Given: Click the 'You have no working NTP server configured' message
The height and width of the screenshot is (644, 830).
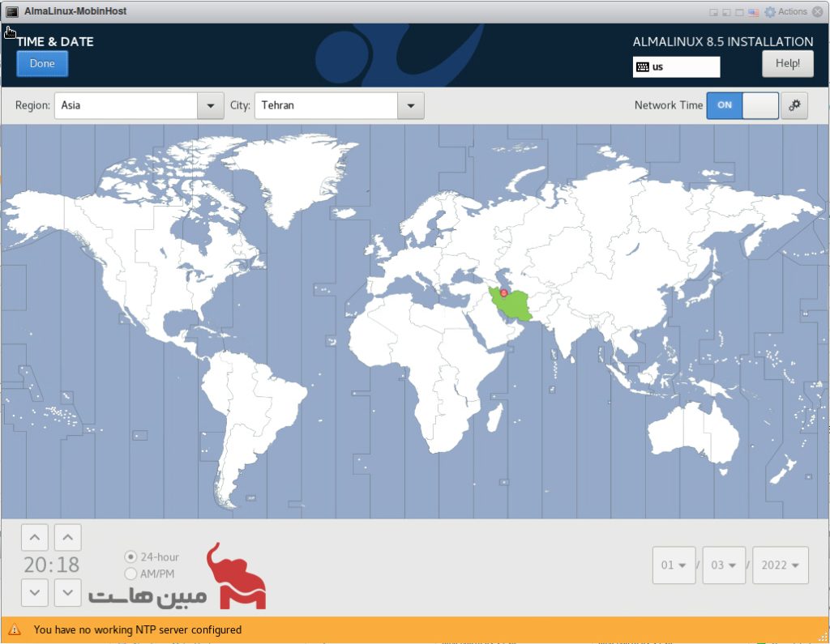Looking at the screenshot, I should coord(138,629).
